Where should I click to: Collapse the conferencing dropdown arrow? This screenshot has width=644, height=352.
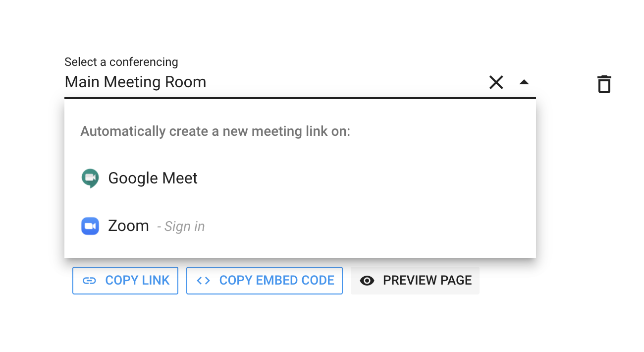(x=524, y=82)
